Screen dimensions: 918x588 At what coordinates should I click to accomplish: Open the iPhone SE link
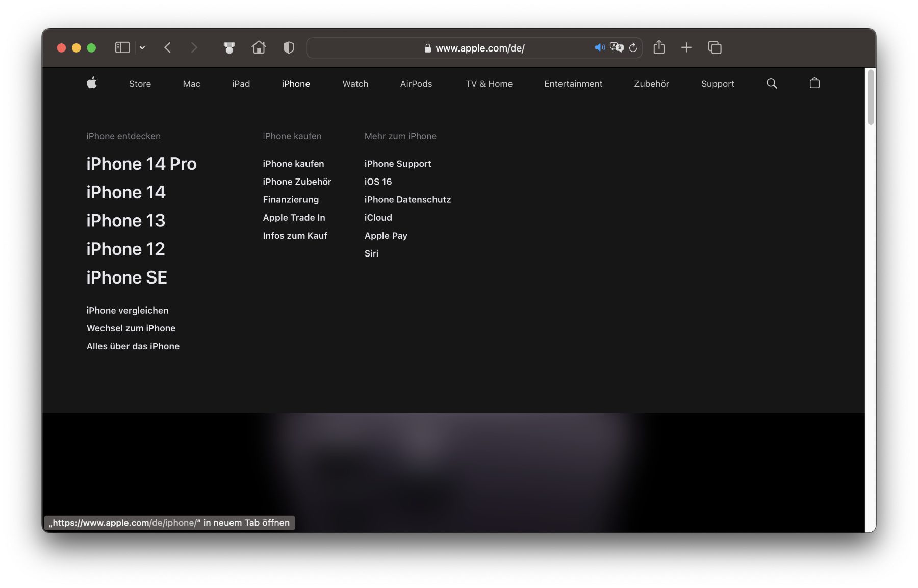[x=126, y=277]
